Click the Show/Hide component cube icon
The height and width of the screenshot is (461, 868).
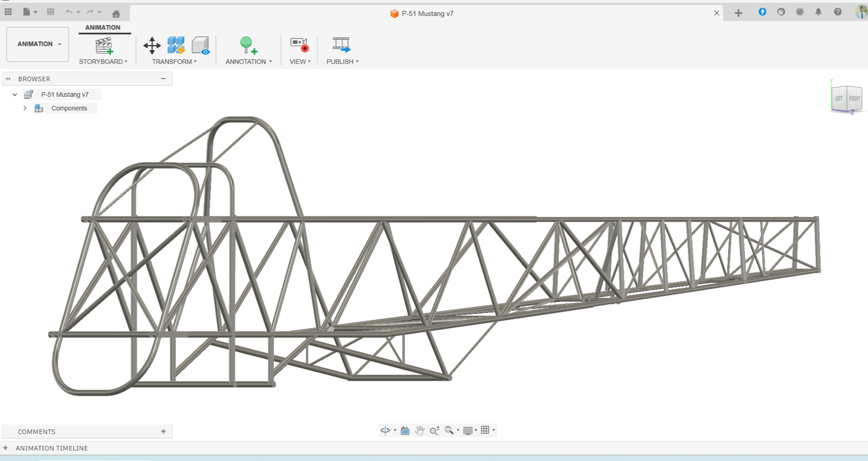tap(200, 46)
